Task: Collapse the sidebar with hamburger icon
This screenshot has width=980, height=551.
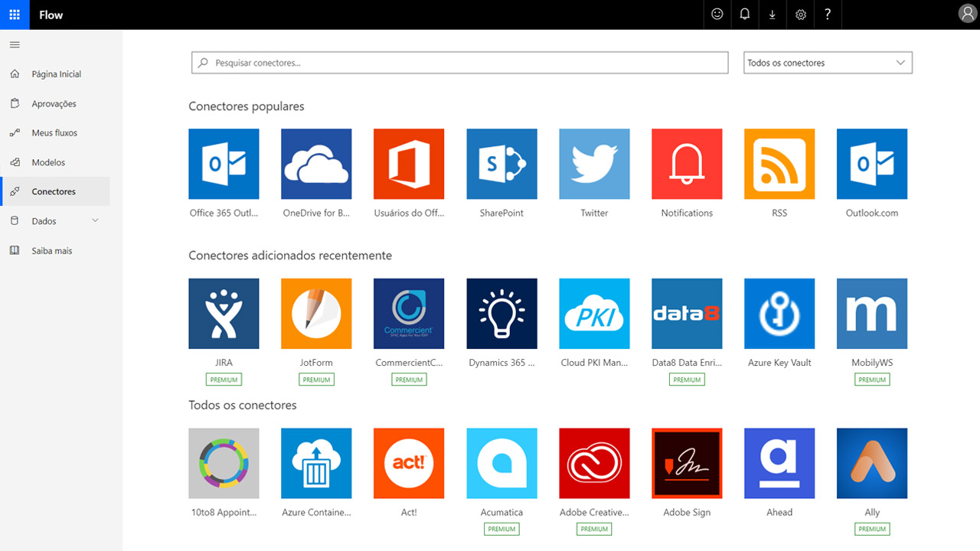Action: (15, 45)
